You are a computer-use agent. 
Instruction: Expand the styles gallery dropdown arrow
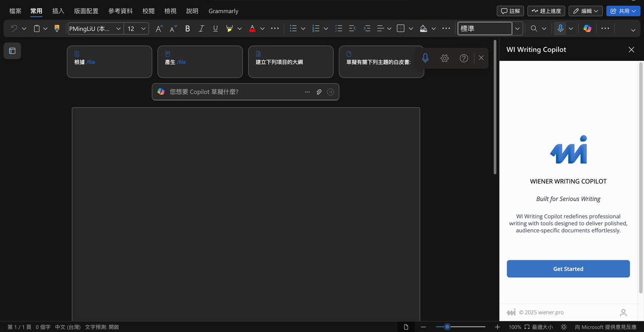pos(517,29)
